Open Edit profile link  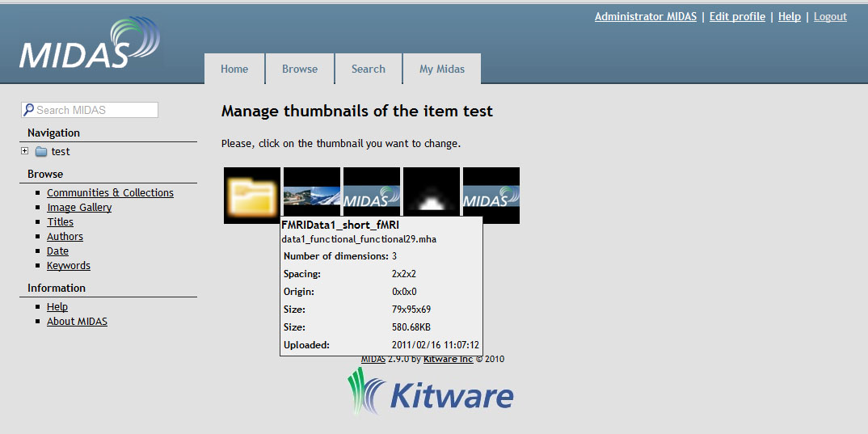(x=737, y=16)
